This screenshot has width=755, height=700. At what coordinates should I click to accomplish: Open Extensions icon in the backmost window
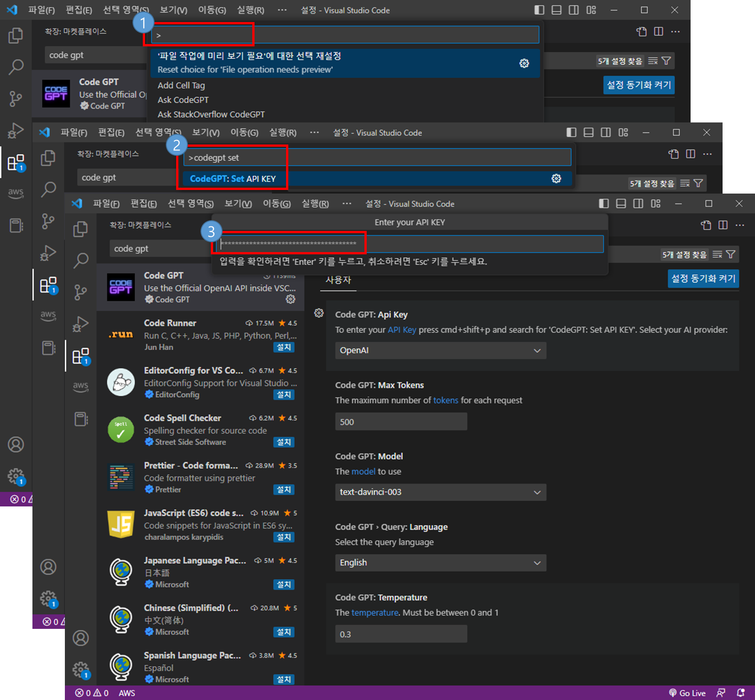pos(16,163)
